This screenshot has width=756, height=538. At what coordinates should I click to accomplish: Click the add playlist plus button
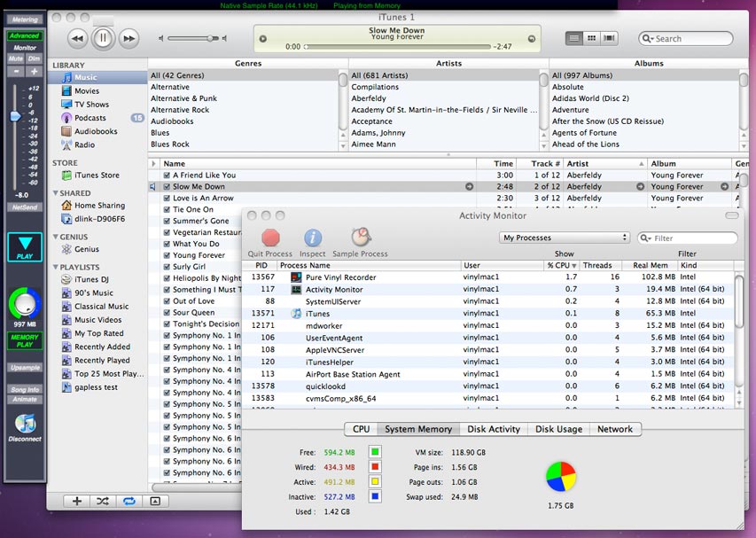tap(76, 502)
